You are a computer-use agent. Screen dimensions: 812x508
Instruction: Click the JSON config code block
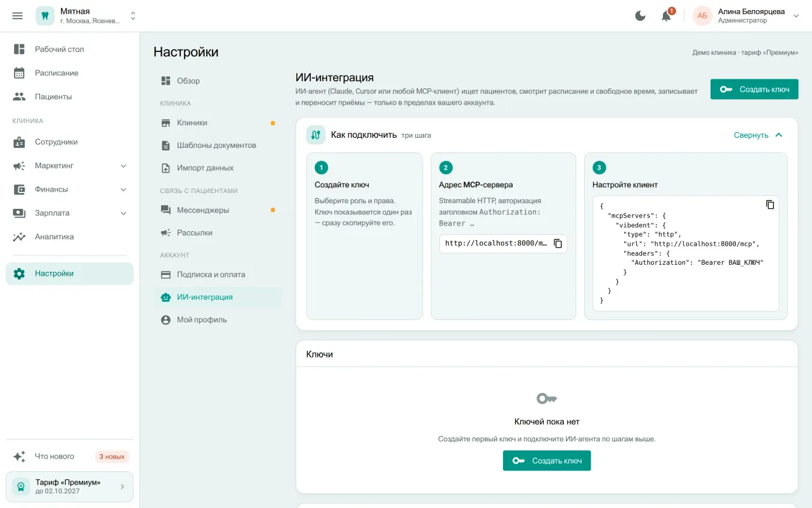point(685,253)
